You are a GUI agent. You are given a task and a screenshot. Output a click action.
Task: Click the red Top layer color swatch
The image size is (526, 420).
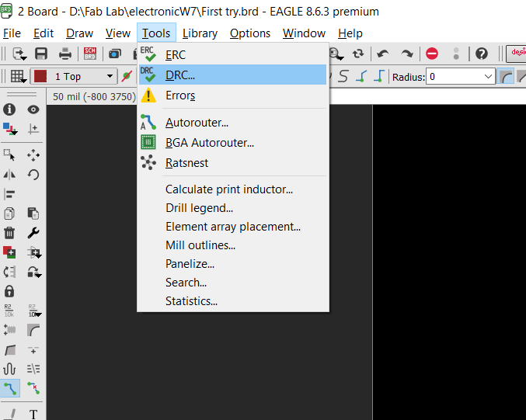tap(40, 76)
